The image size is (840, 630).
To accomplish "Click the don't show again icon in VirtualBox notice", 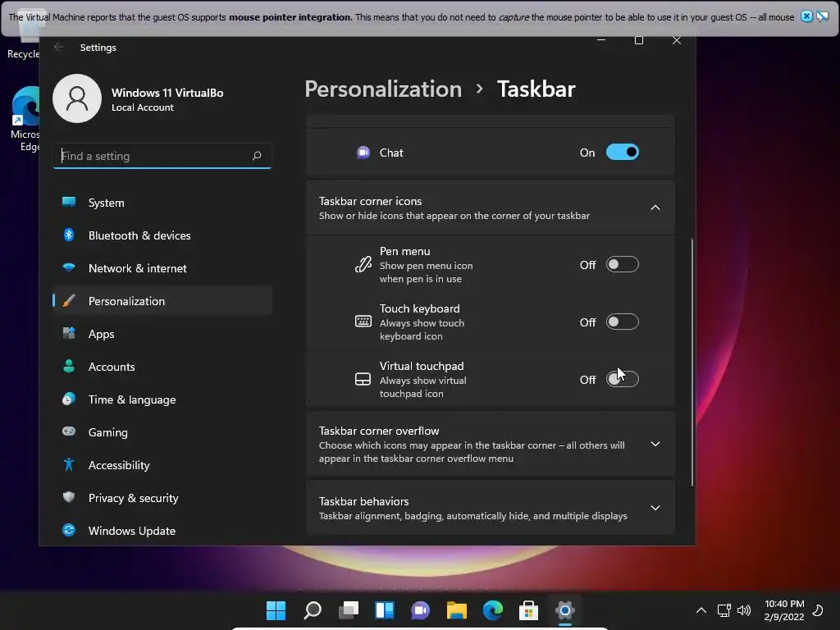I will click(x=822, y=16).
